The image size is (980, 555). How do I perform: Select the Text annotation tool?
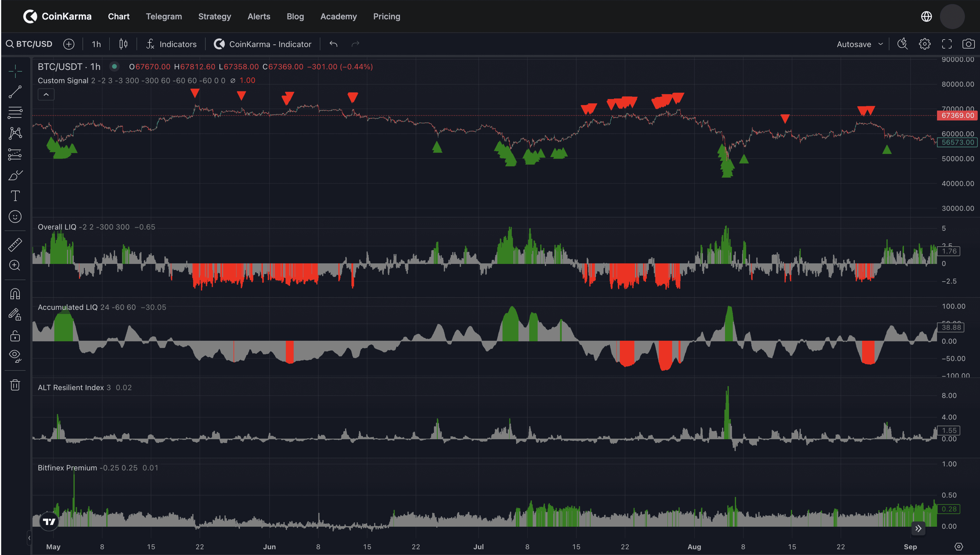click(x=15, y=196)
